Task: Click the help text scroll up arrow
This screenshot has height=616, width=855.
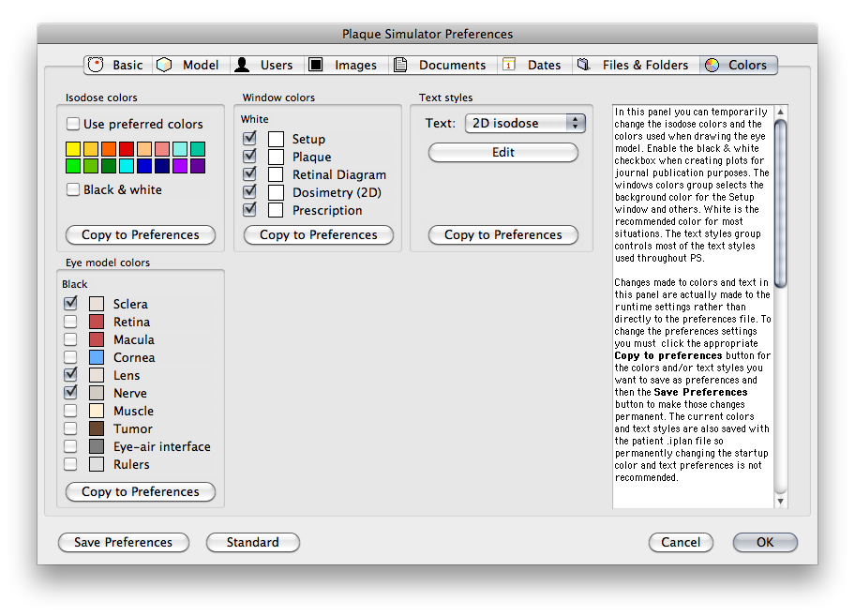Action: click(781, 112)
